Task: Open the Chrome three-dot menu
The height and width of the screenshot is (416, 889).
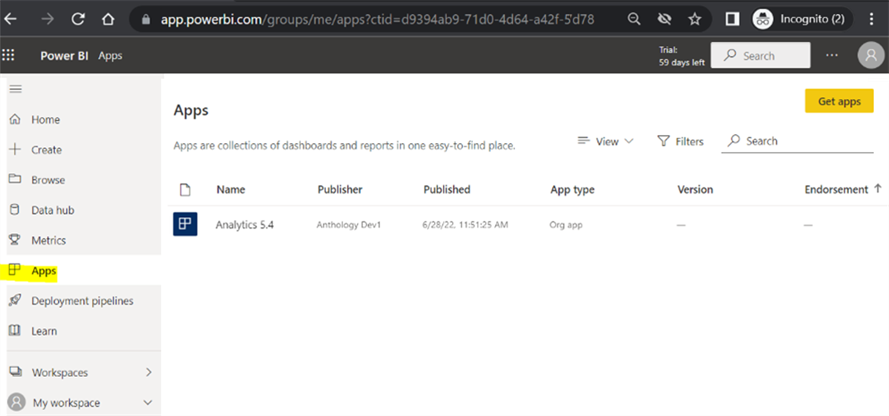Action: point(872,19)
